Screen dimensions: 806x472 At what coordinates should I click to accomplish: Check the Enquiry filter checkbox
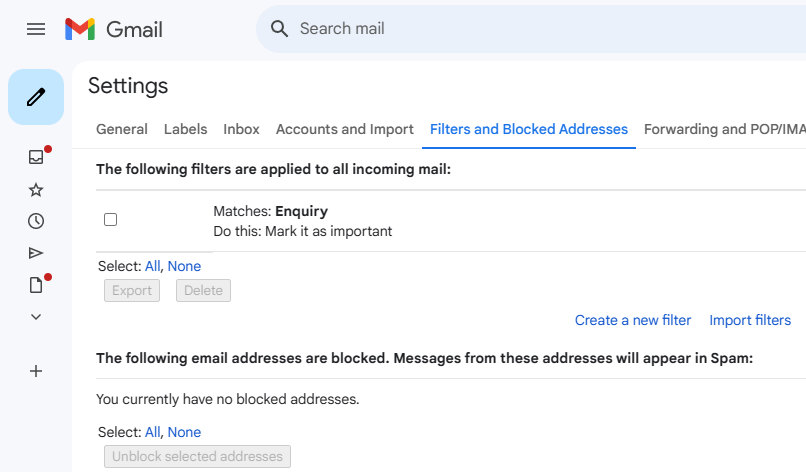(111, 220)
